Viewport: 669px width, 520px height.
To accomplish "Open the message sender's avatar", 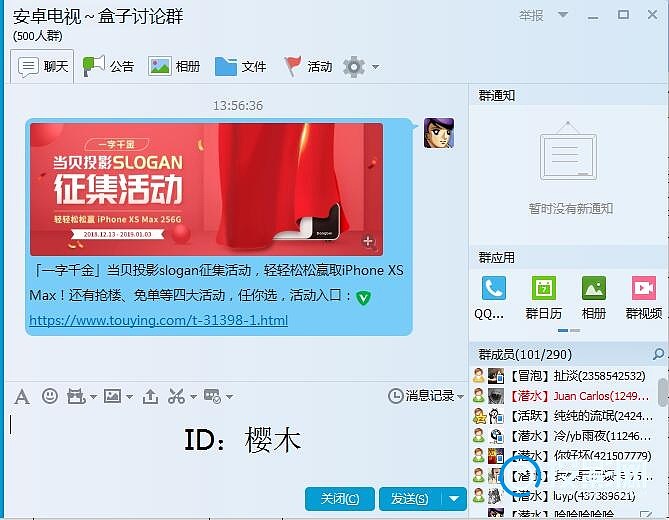I will [x=439, y=133].
